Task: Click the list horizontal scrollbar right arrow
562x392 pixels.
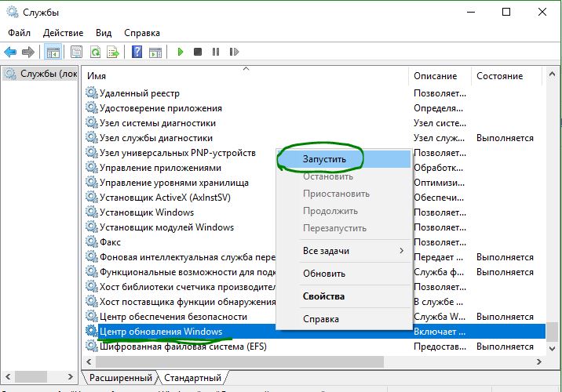Action: click(539, 362)
